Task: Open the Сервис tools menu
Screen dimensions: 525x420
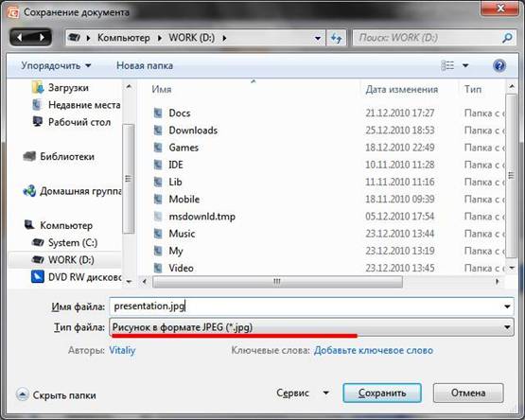Action: [303, 393]
